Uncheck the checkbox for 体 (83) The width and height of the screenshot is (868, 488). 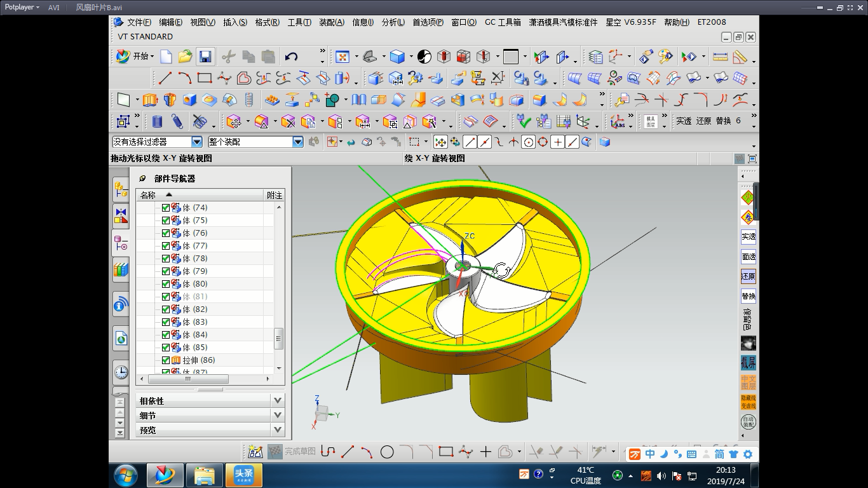[x=166, y=322]
